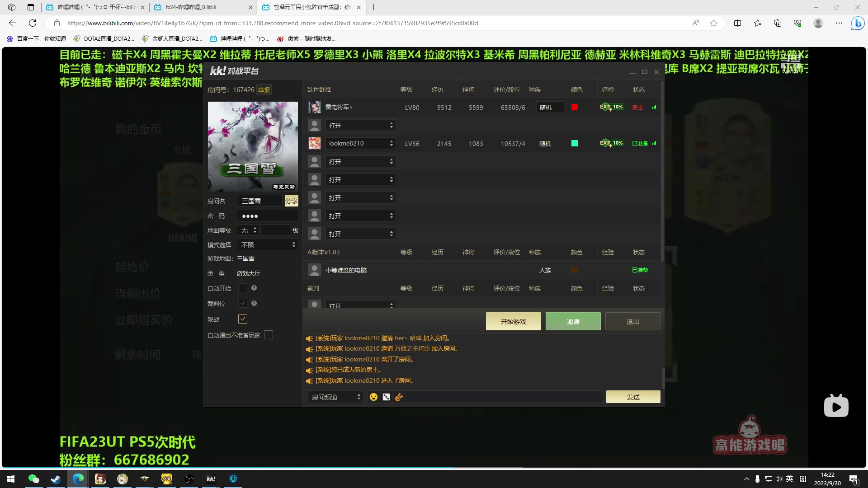Uncheck the 观战 checkbox
Screen dimensions: 868x488
click(243, 319)
